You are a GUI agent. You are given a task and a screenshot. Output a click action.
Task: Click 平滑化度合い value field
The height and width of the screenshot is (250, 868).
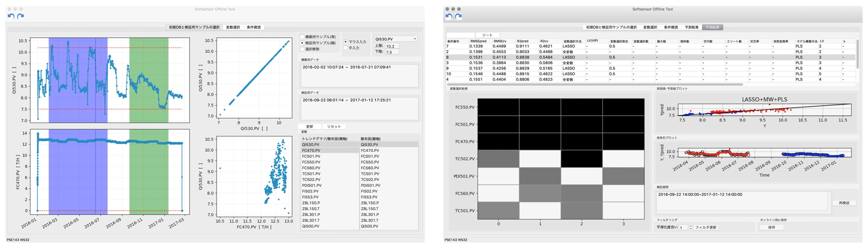coord(683,228)
